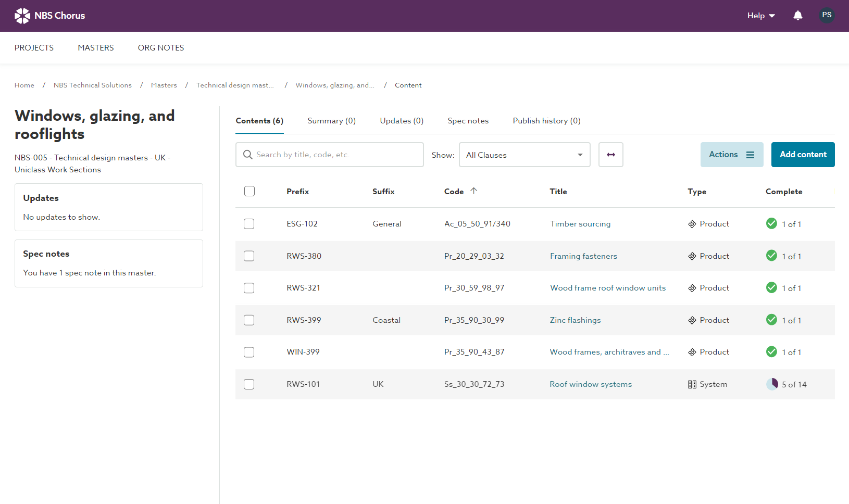849x504 pixels.
Task: Switch to the Spec notes tab
Action: [468, 121]
